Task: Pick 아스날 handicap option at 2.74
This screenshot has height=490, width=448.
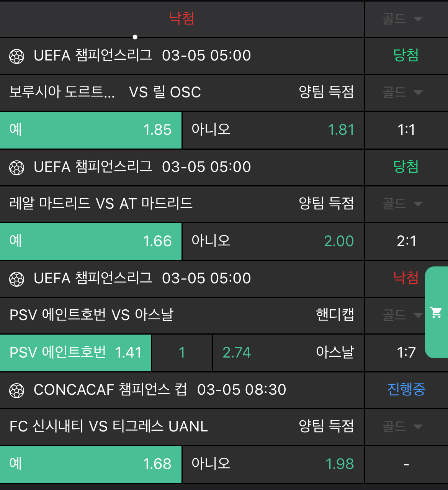Action: (288, 353)
